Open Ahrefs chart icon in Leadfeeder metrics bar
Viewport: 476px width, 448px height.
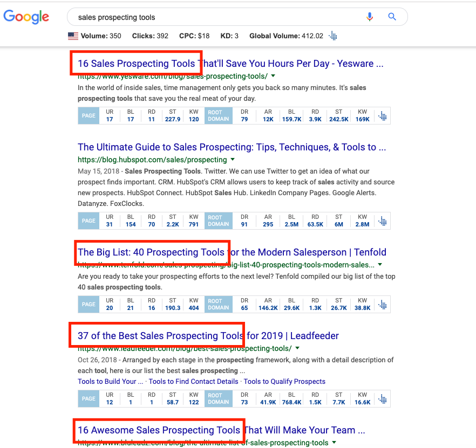coord(383,399)
